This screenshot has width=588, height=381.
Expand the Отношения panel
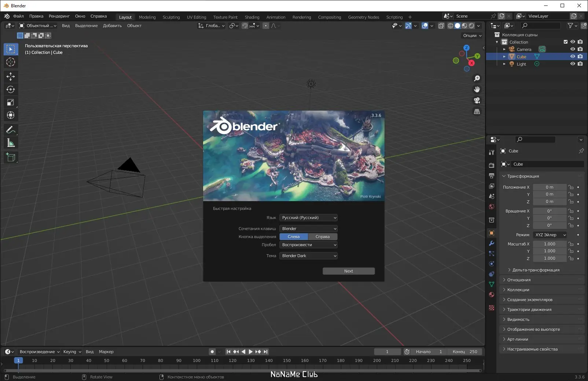(519, 280)
